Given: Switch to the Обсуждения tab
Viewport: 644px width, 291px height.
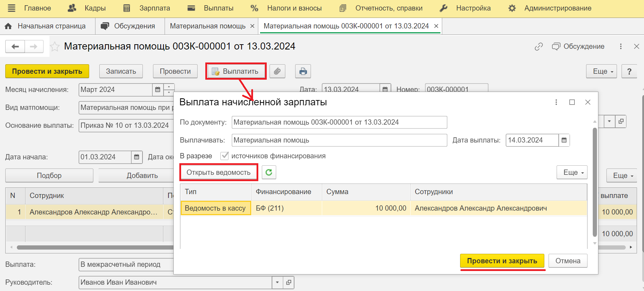Looking at the screenshot, I should [130, 26].
